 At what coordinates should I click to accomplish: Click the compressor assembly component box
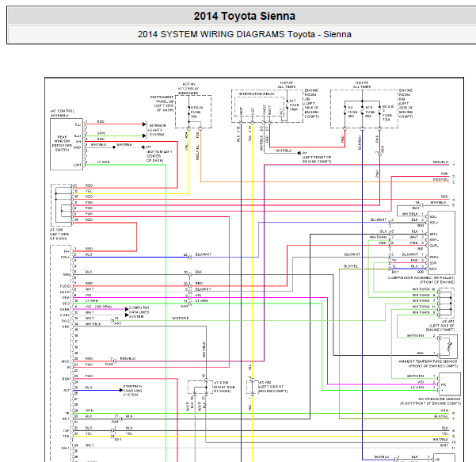(x=441, y=242)
